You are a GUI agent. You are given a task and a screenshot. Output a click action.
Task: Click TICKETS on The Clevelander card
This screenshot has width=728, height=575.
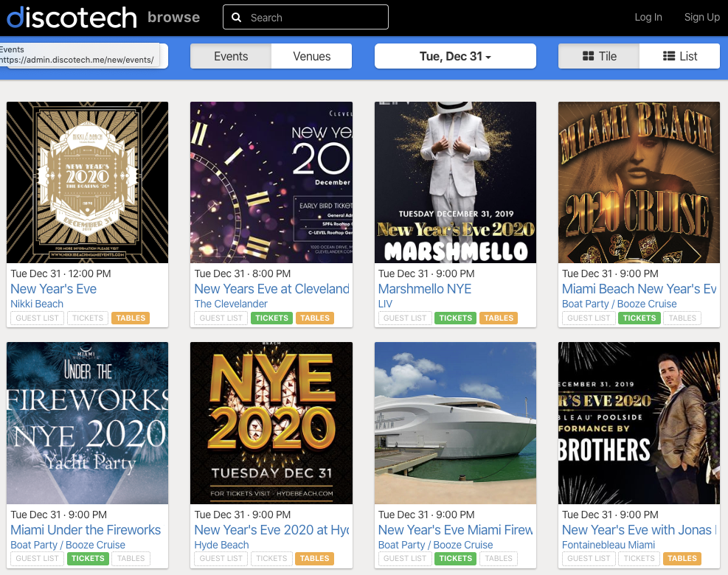[271, 318]
